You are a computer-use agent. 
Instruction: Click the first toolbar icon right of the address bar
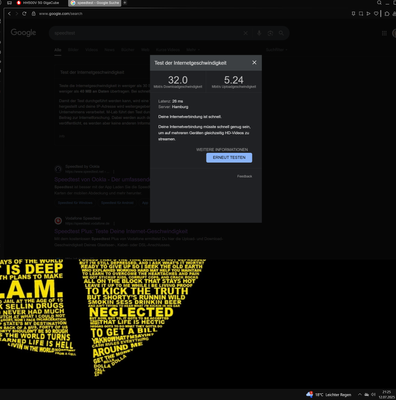tap(353, 14)
